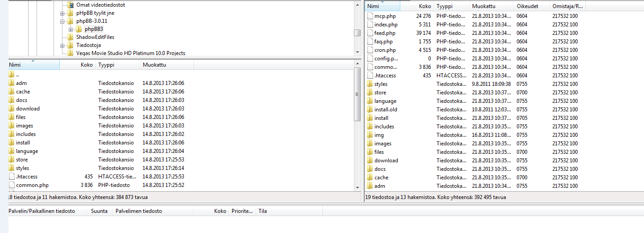
Task: Click the Vegas Movie Studio projects folder icon
Action: 71,53
